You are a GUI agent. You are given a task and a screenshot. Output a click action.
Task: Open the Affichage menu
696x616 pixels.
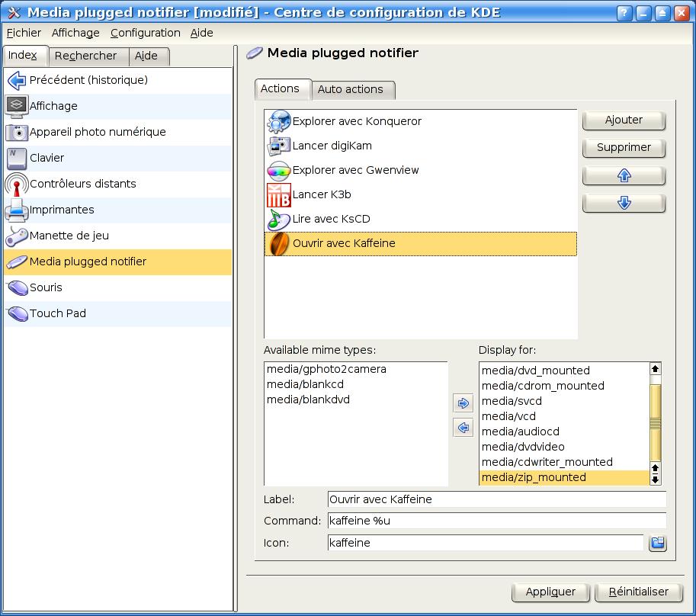click(x=75, y=33)
